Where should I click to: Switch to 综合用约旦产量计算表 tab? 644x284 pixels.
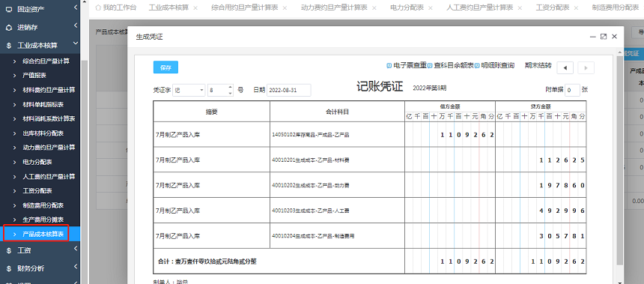pyautogui.click(x=245, y=7)
